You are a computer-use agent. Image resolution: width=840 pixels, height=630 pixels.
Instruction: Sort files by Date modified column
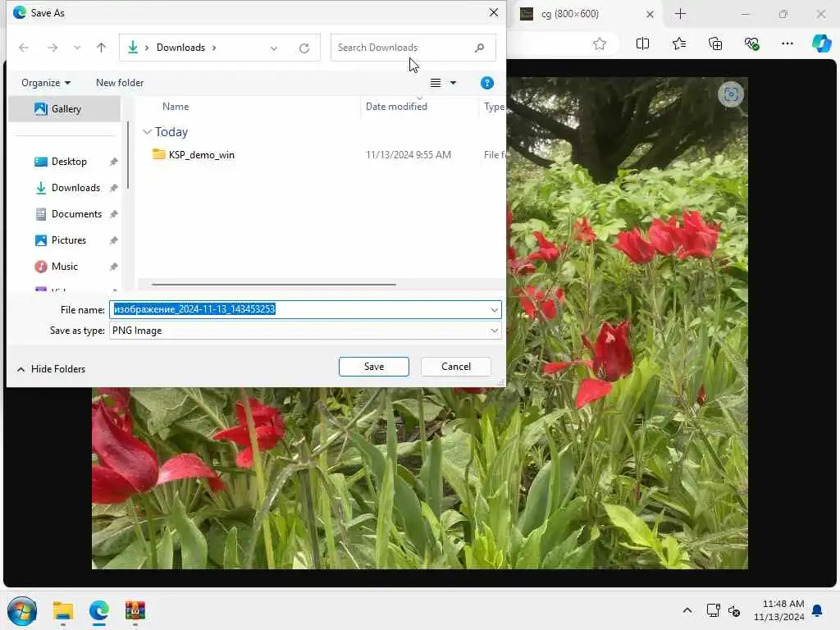(396, 107)
